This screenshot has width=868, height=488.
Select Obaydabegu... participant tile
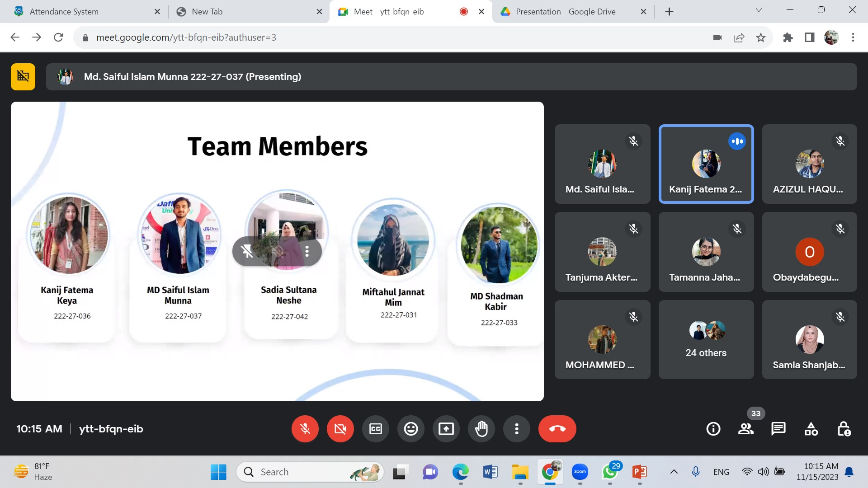coord(809,252)
